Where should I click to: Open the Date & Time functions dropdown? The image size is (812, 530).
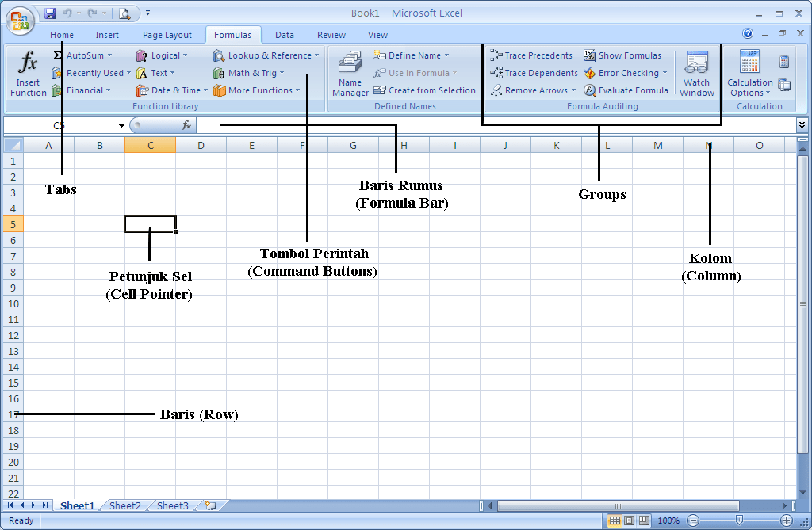[x=205, y=90]
